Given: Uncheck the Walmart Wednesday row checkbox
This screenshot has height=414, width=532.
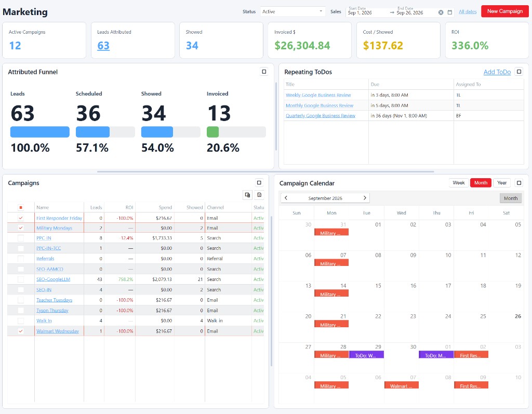Looking at the screenshot, I should pos(21,331).
